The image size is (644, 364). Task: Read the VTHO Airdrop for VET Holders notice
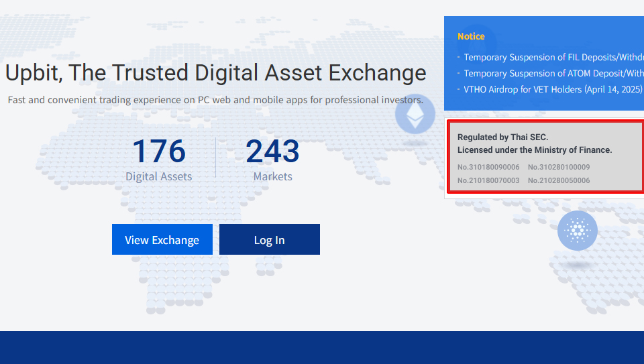553,89
